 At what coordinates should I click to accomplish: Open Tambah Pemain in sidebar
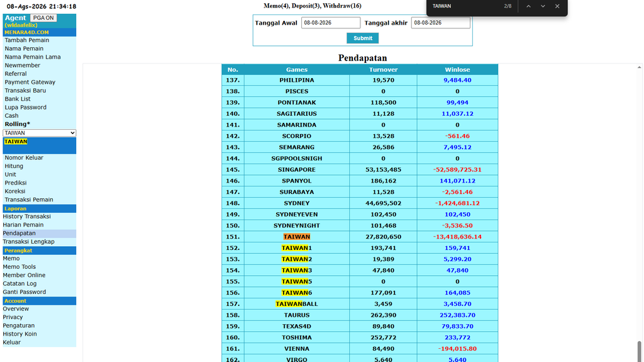pyautogui.click(x=26, y=40)
